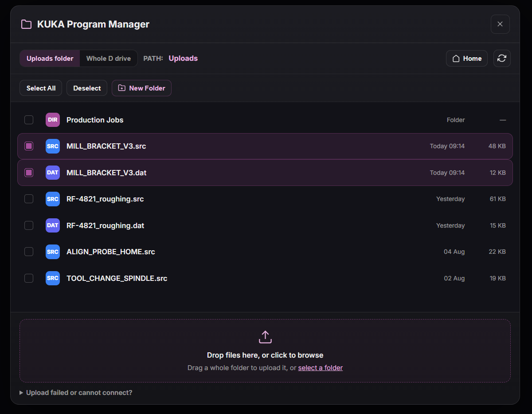This screenshot has width=532, height=414.
Task: Click the 04 Aug date
Action: pyautogui.click(x=454, y=252)
